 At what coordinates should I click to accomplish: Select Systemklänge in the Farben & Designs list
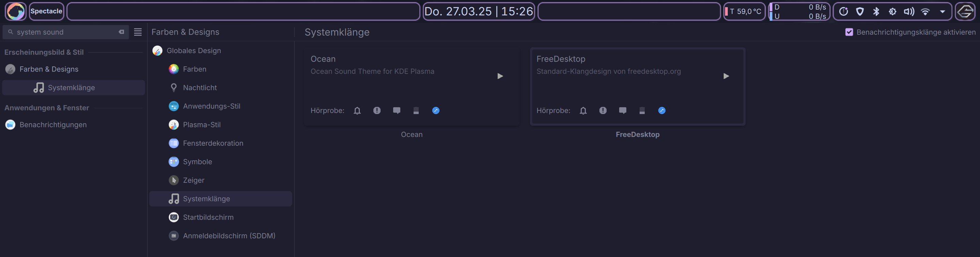tap(221, 199)
